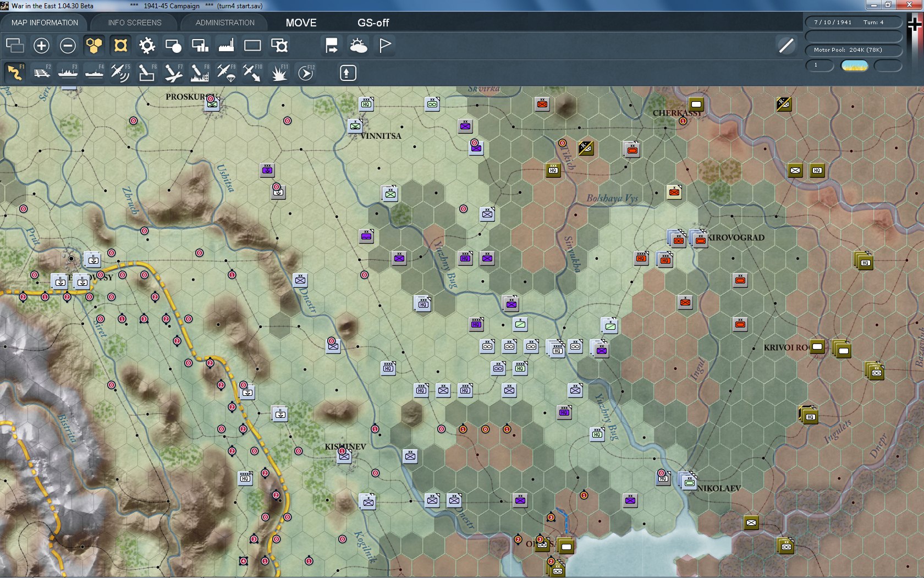Toggle the GS-off ground support setting
The height and width of the screenshot is (578, 924).
[373, 23]
